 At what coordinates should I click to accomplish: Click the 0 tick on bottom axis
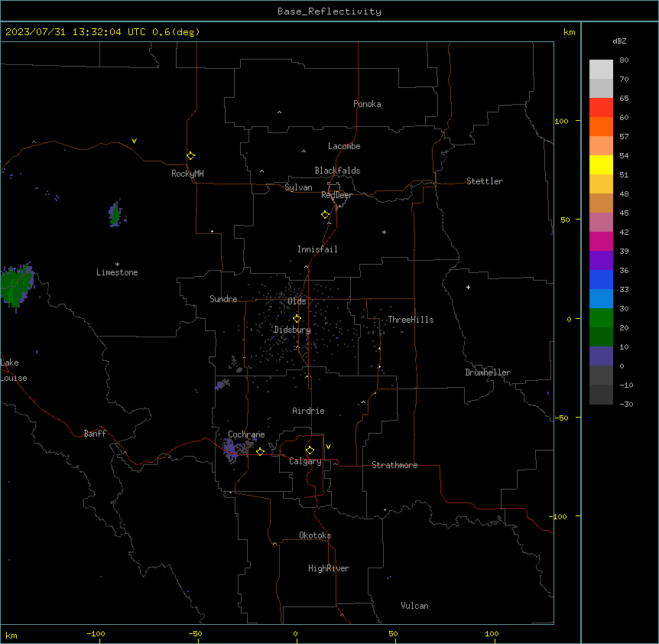295,633
